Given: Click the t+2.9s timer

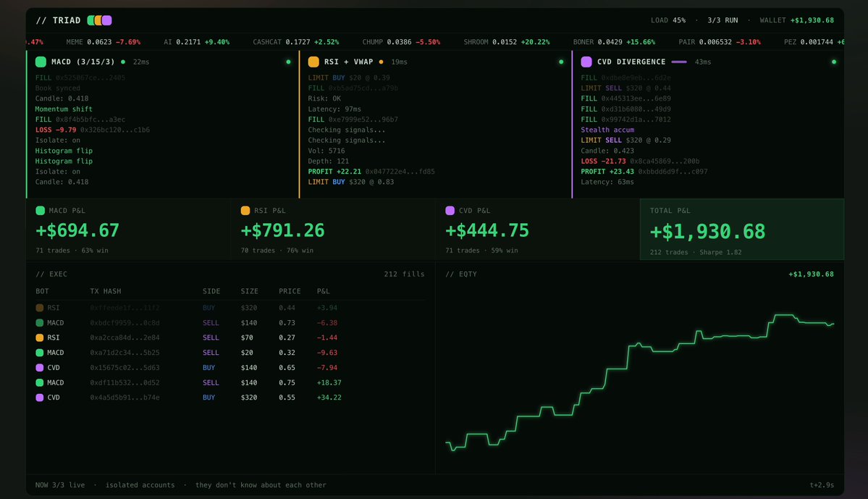Looking at the screenshot, I should [822, 485].
